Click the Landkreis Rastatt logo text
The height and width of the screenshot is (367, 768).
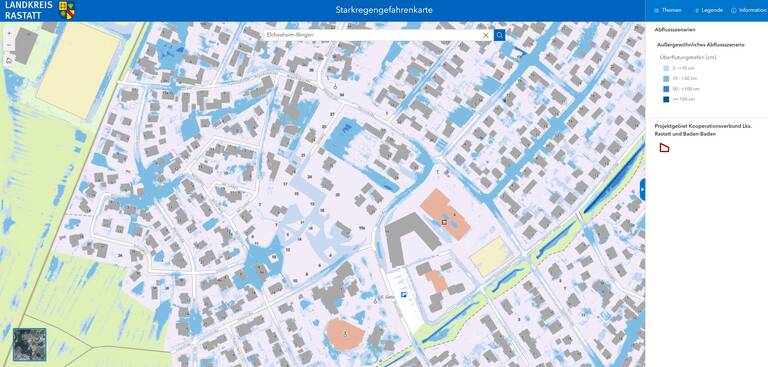(x=29, y=10)
